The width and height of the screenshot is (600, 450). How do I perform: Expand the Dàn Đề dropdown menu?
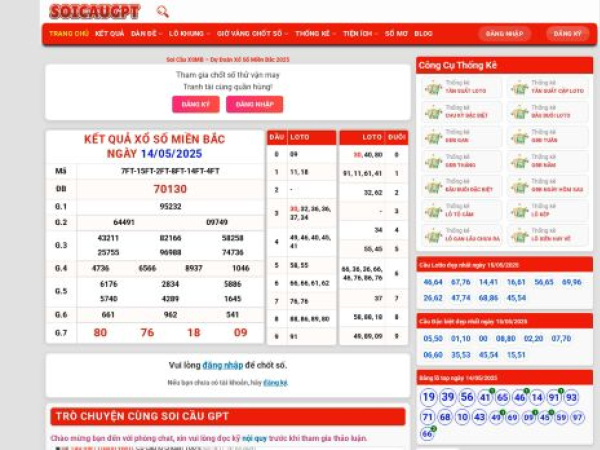[145, 33]
